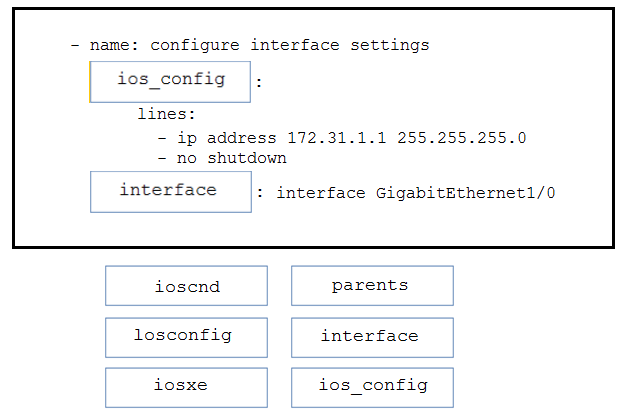Click the lines: keyword in the code
624x418 pixels.
pyautogui.click(x=166, y=114)
